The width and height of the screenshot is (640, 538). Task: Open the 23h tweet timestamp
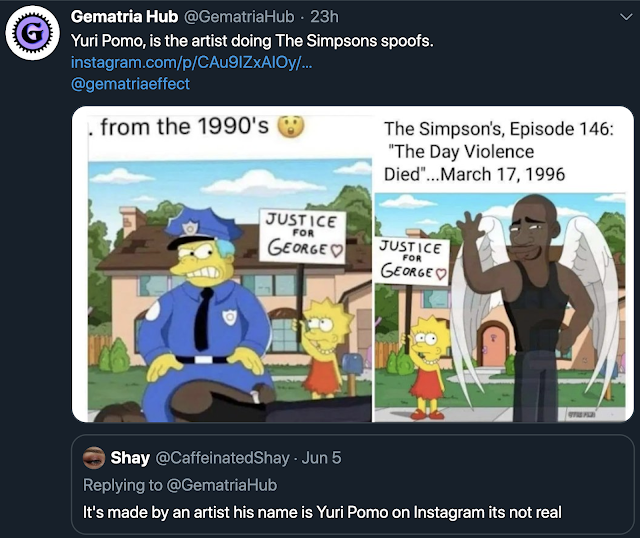point(324,17)
